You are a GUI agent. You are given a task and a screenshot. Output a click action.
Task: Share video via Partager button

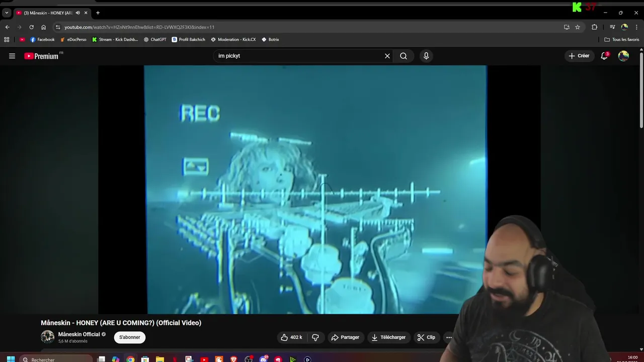345,337
